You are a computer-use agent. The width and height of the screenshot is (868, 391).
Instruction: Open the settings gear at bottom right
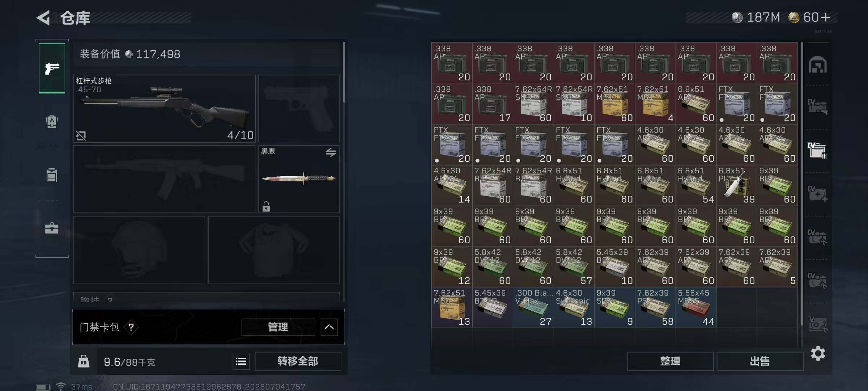point(818,353)
